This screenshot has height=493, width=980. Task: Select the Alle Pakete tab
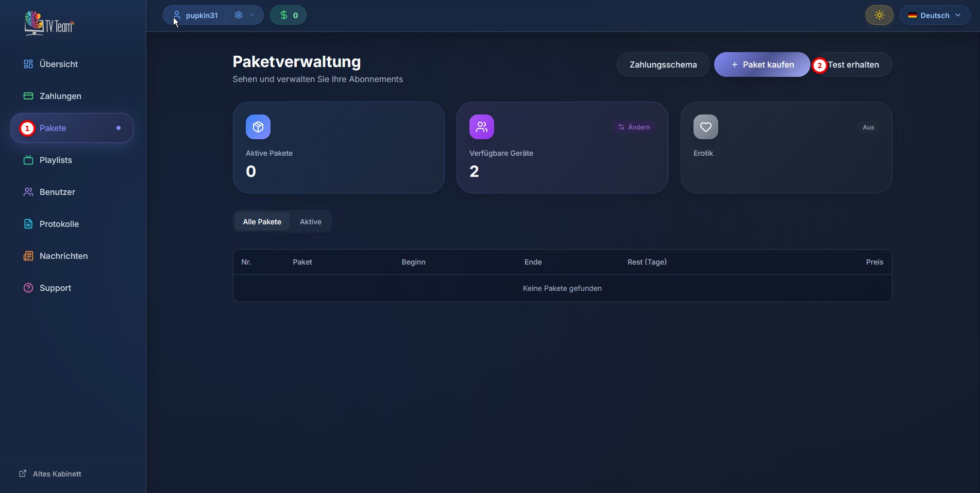tap(262, 222)
